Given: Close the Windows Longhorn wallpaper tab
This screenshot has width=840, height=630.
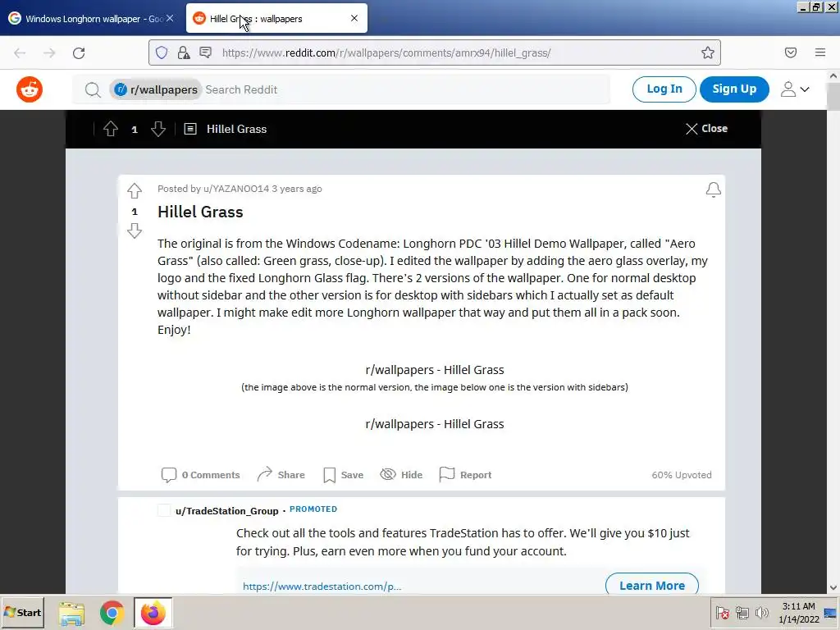Looking at the screenshot, I should tap(170, 18).
